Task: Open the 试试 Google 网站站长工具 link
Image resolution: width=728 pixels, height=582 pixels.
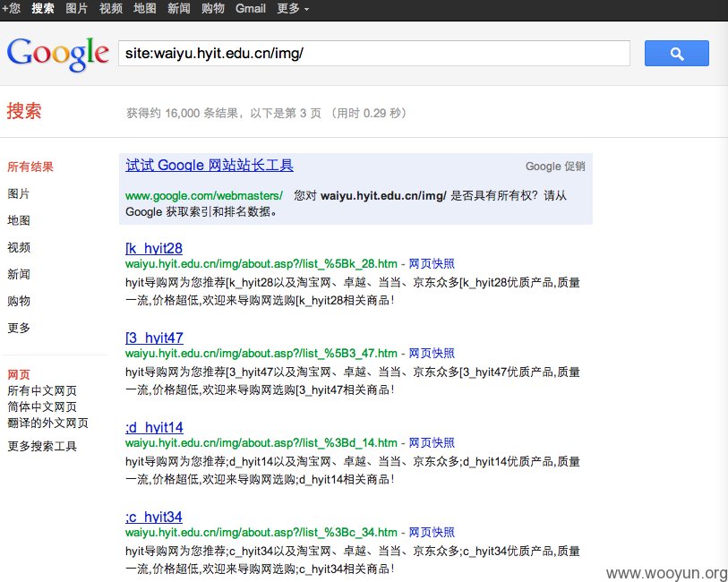Action: 210,166
